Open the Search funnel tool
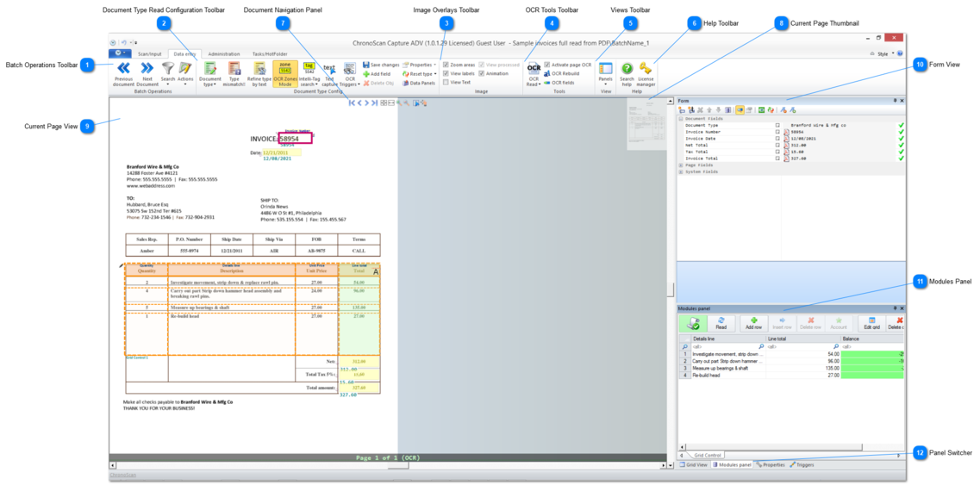 click(167, 73)
